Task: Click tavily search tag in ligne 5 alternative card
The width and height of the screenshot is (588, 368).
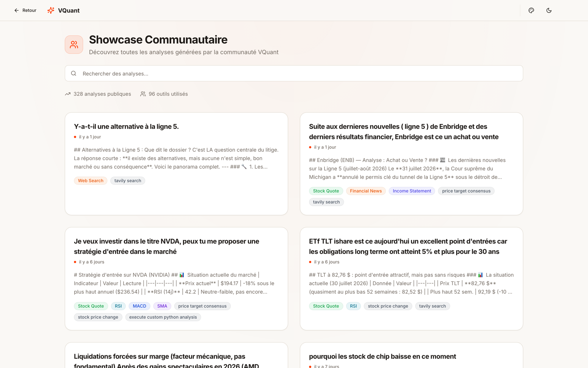Action: [128, 181]
